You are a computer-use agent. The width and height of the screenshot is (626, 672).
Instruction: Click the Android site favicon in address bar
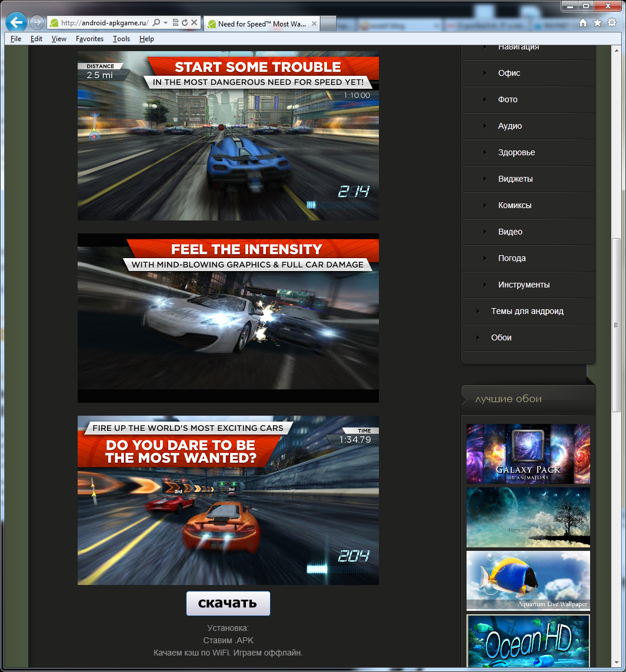click(54, 23)
